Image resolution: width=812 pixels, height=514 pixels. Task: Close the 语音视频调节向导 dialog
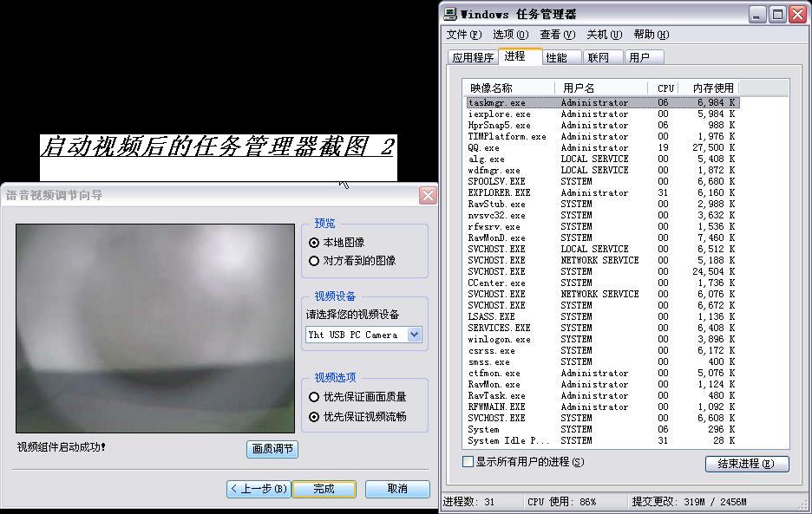click(x=428, y=196)
